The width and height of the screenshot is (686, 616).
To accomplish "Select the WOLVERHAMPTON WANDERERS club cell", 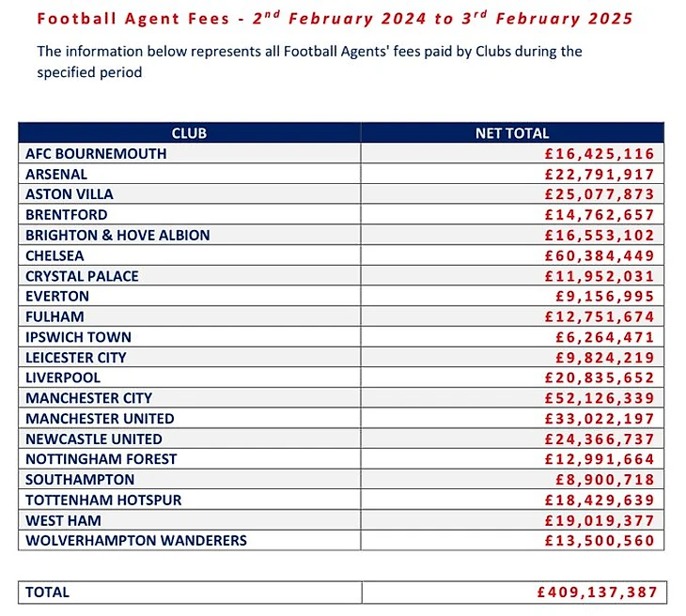I will tap(136, 541).
